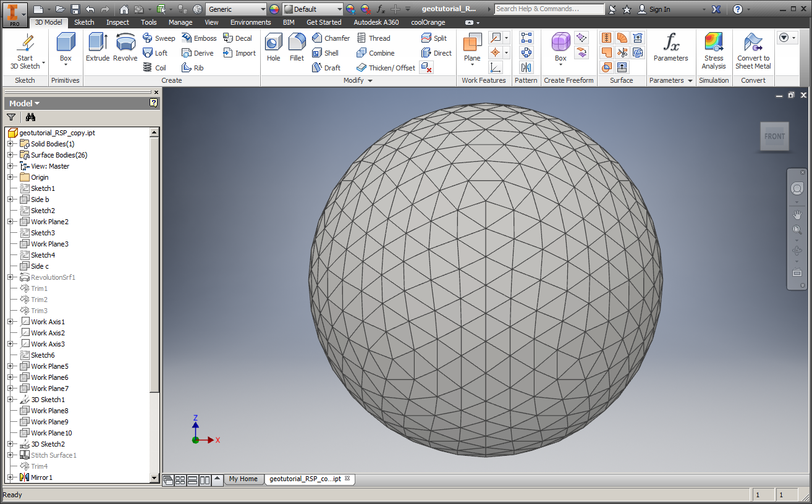The width and height of the screenshot is (812, 504).
Task: Expand the Parameters panel dropdown
Action: point(690,81)
